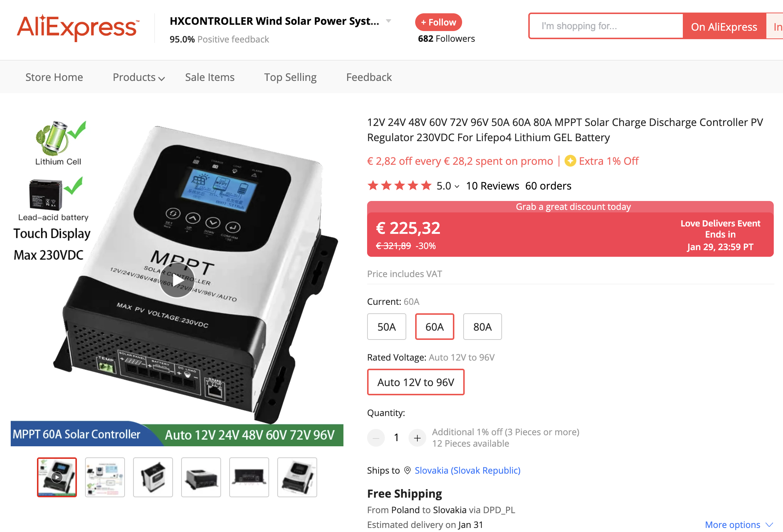Open the store name dropdown arrow
783x532 pixels.
(389, 21)
